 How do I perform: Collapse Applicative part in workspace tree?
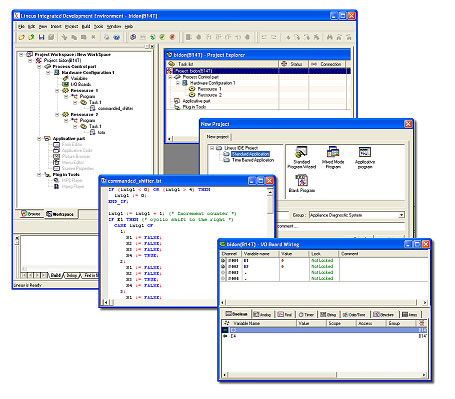pos(39,138)
